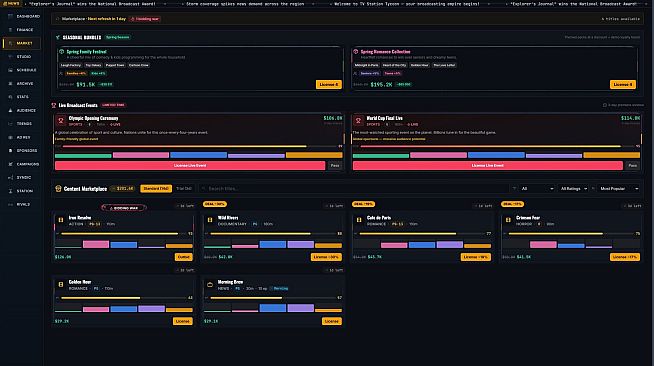Pass on the World Cup Final event
The image size is (654, 366).
click(633, 165)
